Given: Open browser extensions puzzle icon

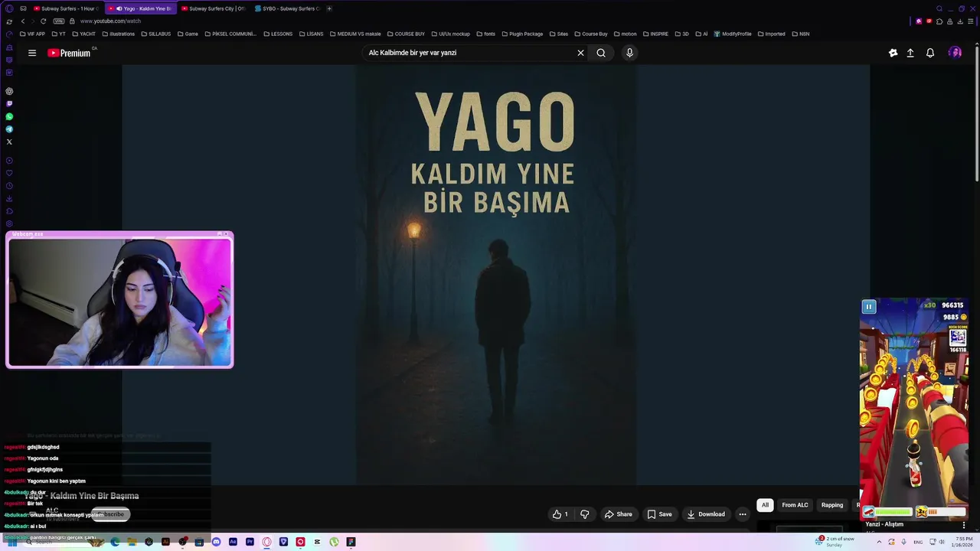Looking at the screenshot, I should point(939,21).
